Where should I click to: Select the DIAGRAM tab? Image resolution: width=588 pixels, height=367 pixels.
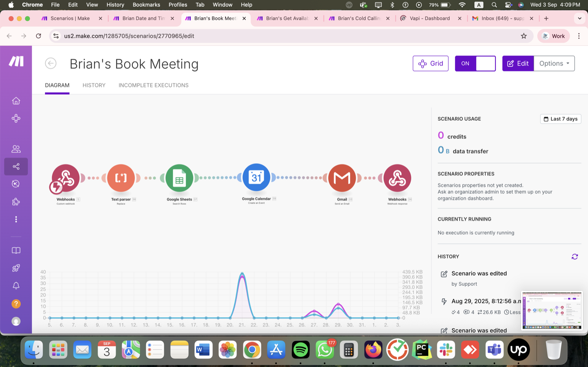(x=57, y=85)
